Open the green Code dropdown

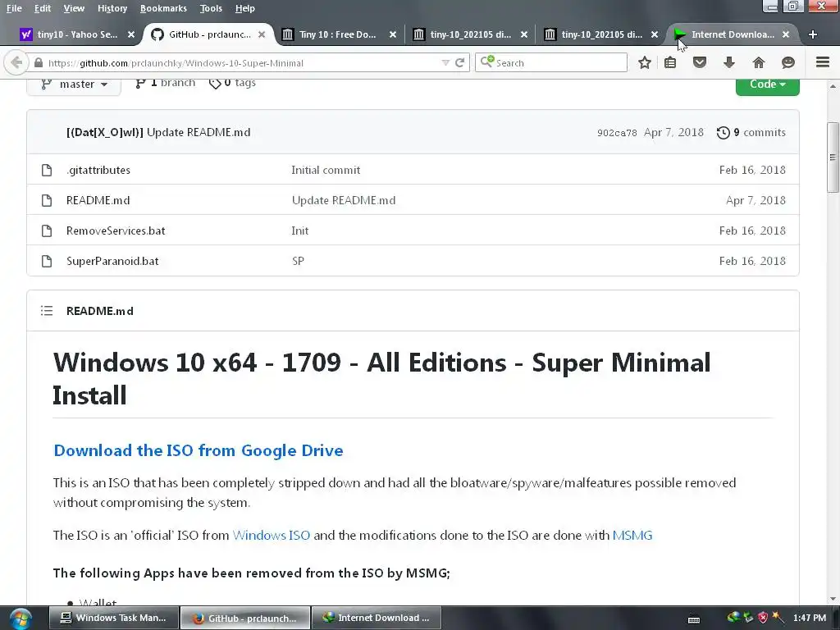pyautogui.click(x=767, y=84)
